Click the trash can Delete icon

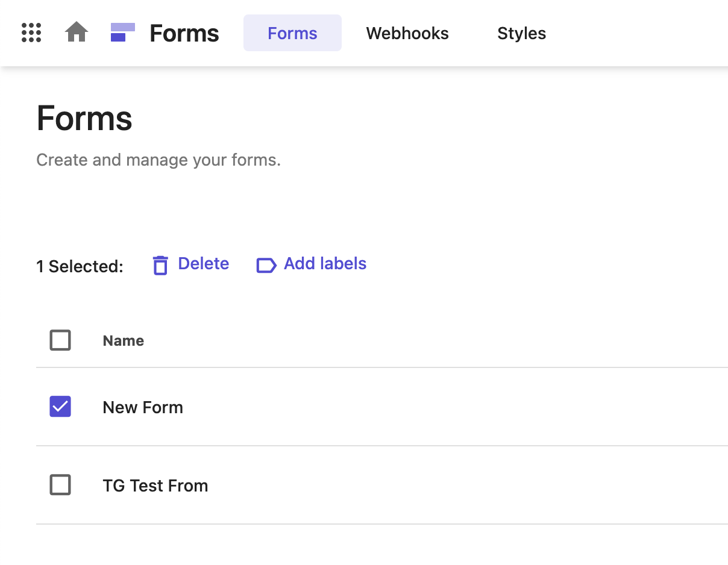160,265
